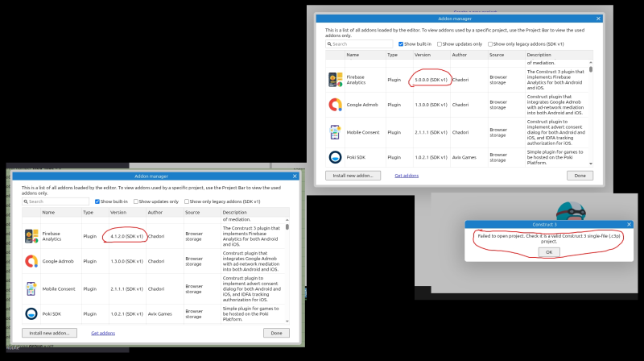The image size is (644, 361).
Task: Sort by Description column in left Addon manager
Action: [255, 212]
